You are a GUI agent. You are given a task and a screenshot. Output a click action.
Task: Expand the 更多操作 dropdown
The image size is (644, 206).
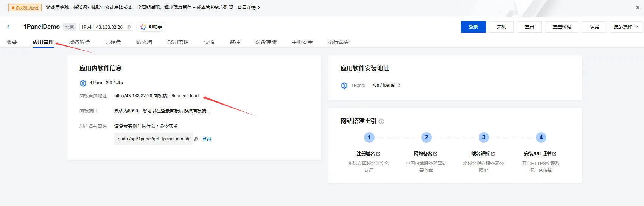tap(625, 27)
